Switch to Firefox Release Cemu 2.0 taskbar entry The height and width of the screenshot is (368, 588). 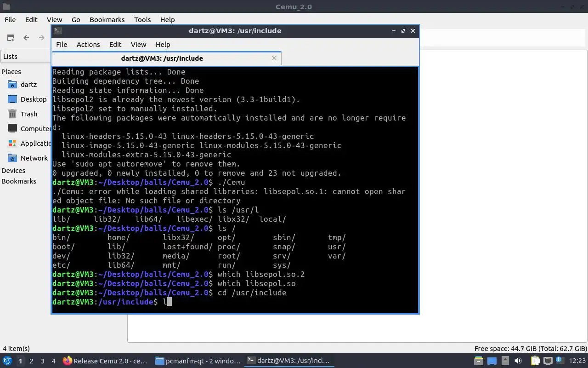106,361
